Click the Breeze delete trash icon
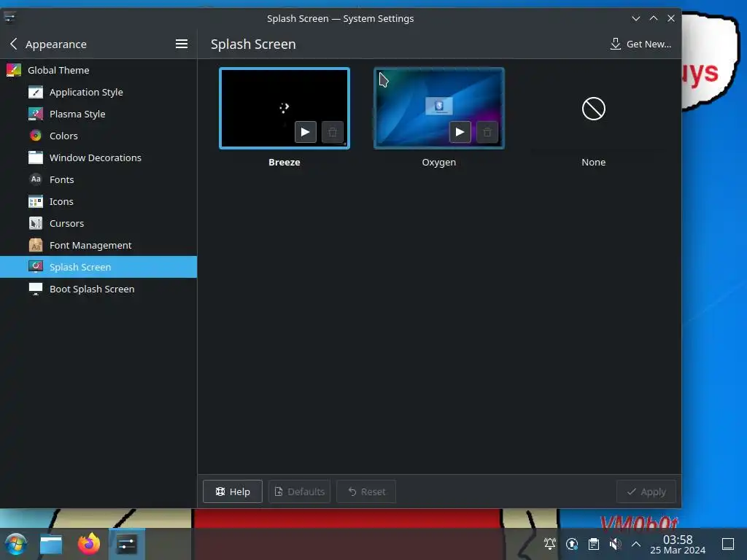747x560 pixels. 333,132
